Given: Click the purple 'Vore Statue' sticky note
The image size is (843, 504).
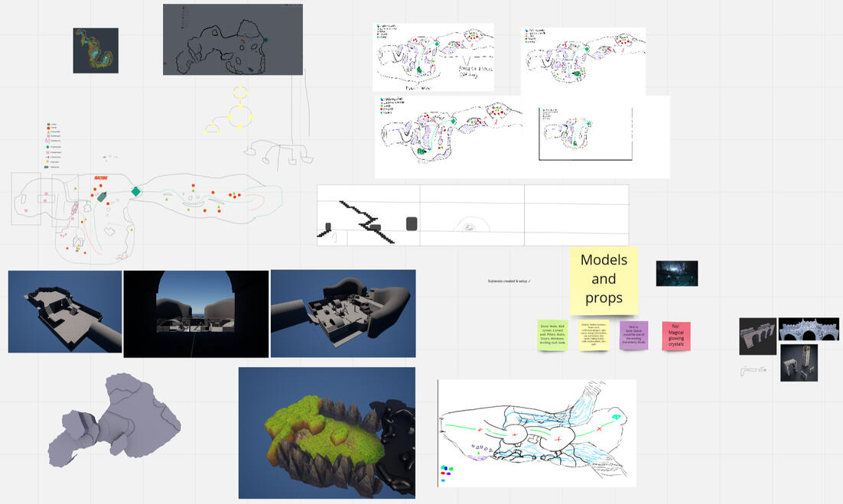Looking at the screenshot, I should (x=633, y=335).
